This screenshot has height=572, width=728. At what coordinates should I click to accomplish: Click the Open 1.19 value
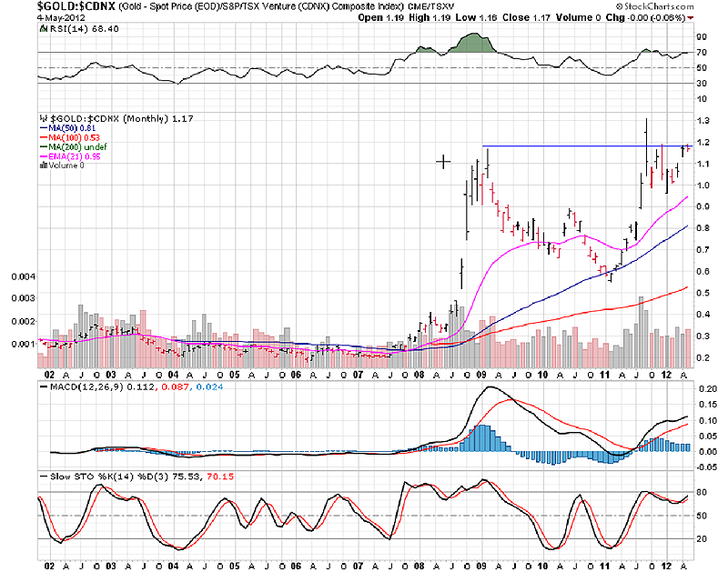click(x=380, y=17)
